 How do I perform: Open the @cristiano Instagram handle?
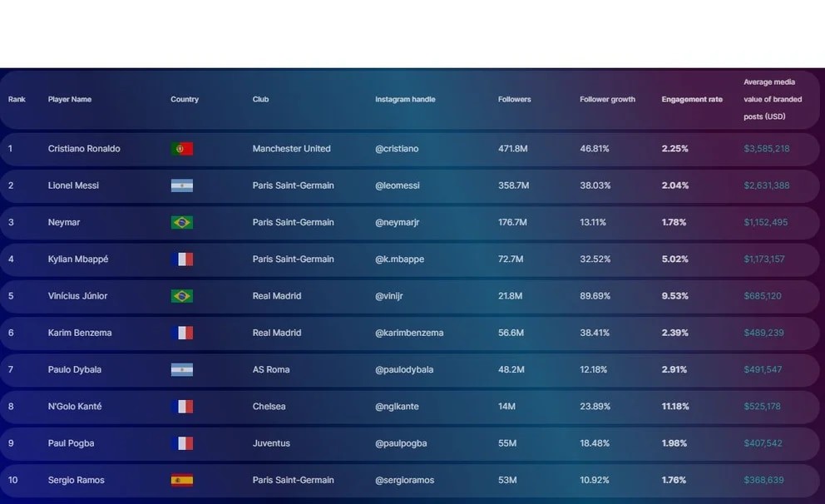tap(397, 149)
